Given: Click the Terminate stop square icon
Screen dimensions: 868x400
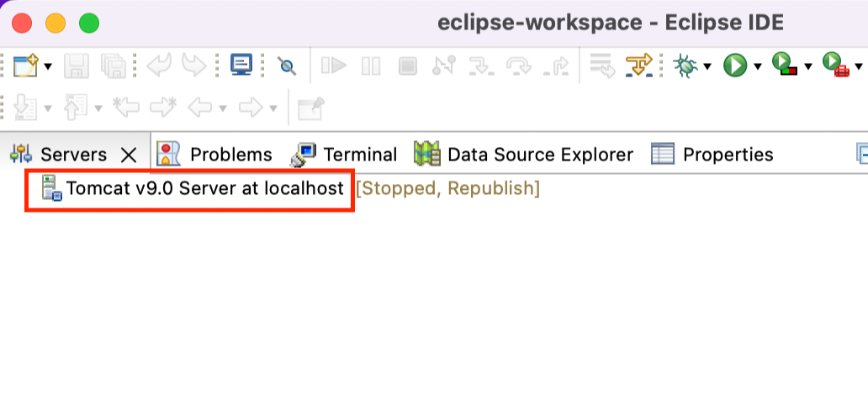Looking at the screenshot, I should point(408,66).
